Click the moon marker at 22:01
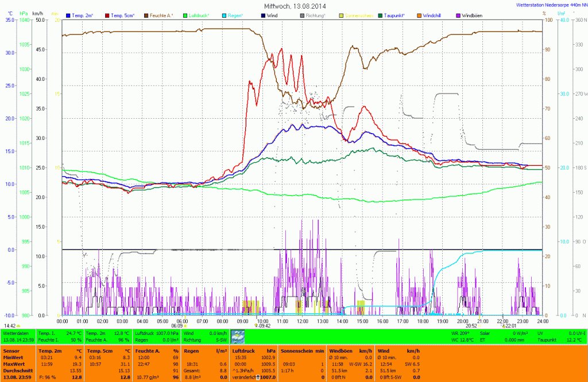This screenshot has height=382, width=588. [504, 325]
